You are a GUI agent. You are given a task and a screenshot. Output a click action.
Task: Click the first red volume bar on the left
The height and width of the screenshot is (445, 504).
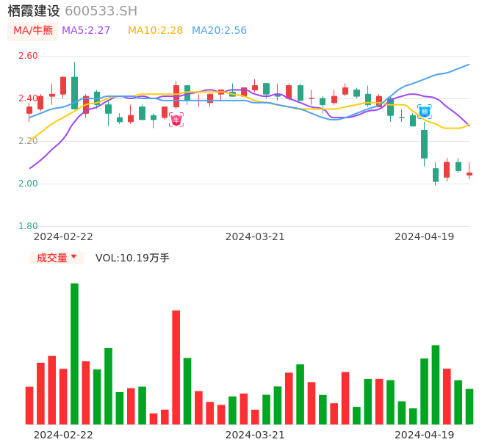29,405
